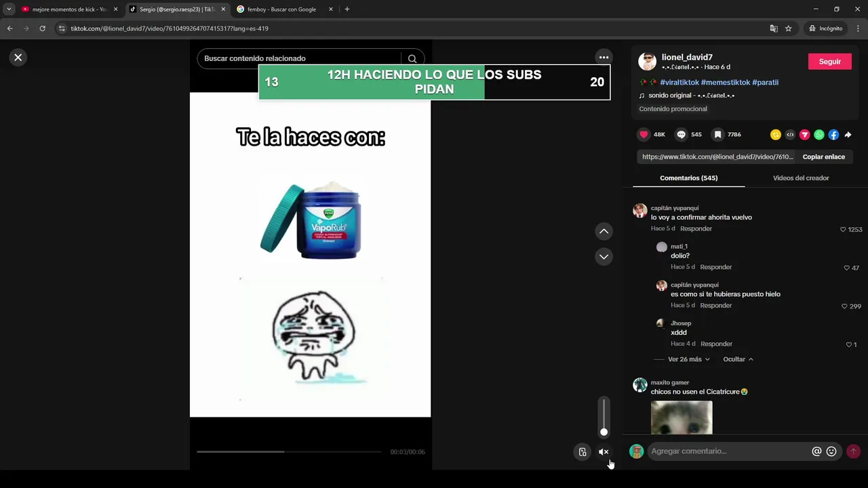The image size is (868, 488).
Task: Post comment with red send arrow
Action: [x=853, y=451]
